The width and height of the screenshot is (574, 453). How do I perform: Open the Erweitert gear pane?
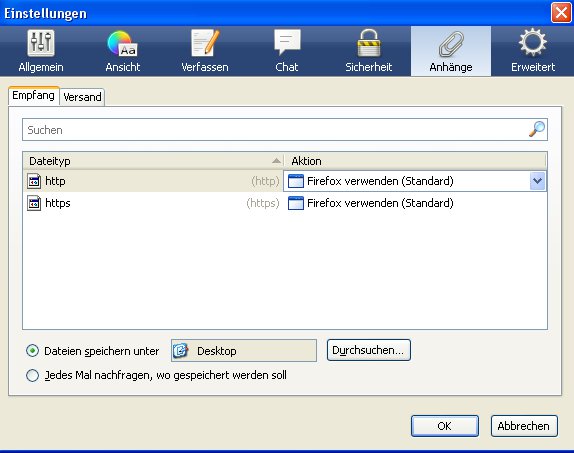tap(533, 51)
